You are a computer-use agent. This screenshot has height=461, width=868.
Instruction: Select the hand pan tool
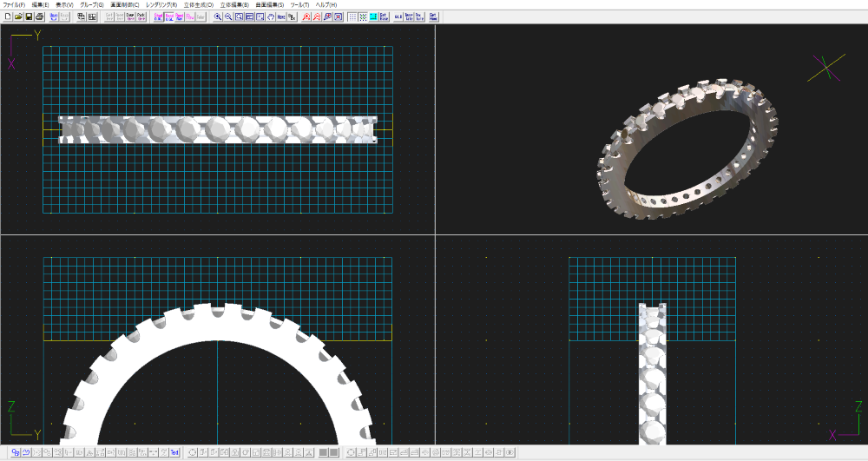tap(271, 16)
